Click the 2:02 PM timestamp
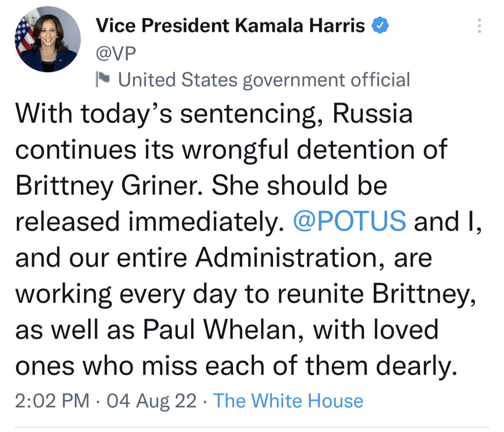The width and height of the screenshot is (504, 432). coord(52,401)
